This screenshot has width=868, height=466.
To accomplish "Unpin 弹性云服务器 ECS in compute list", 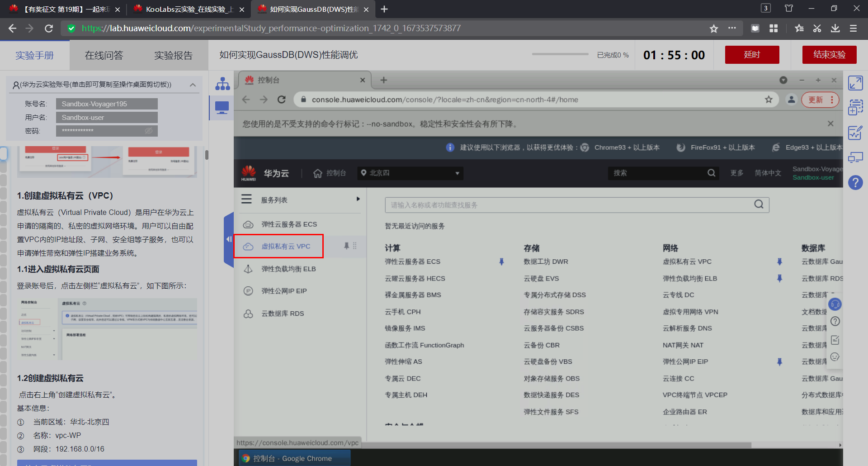I will click(x=501, y=262).
